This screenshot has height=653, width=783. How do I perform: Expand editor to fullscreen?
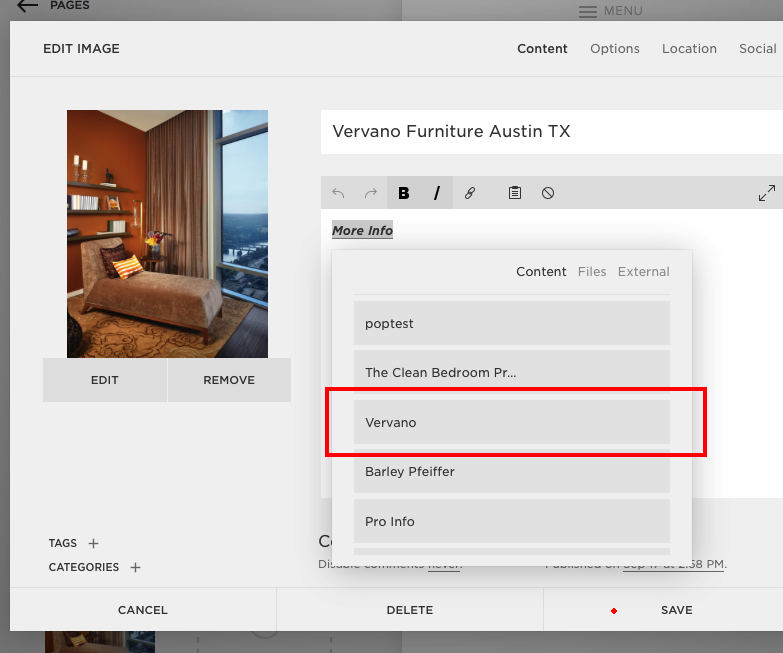click(x=767, y=193)
